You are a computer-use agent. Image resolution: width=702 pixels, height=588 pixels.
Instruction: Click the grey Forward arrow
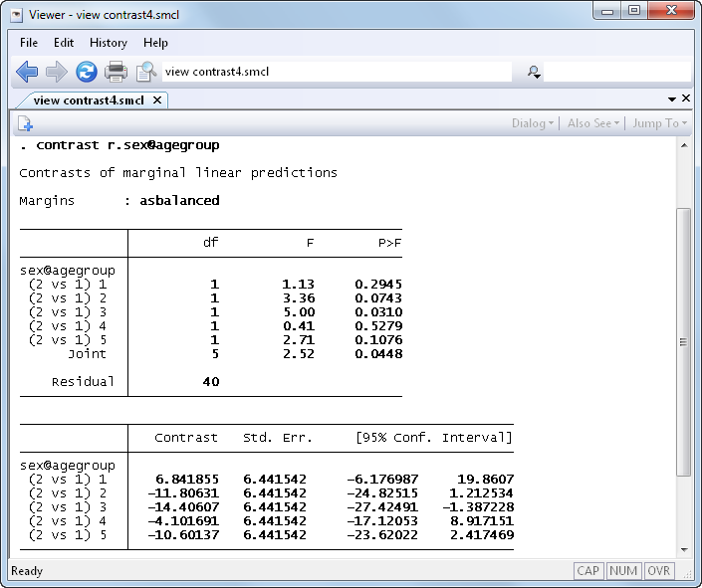(57, 72)
